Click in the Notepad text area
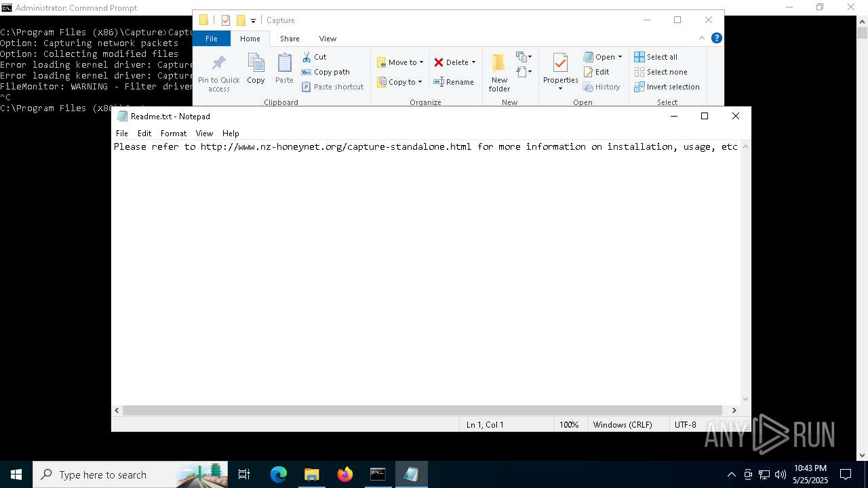This screenshot has width=868, height=488. [x=426, y=272]
